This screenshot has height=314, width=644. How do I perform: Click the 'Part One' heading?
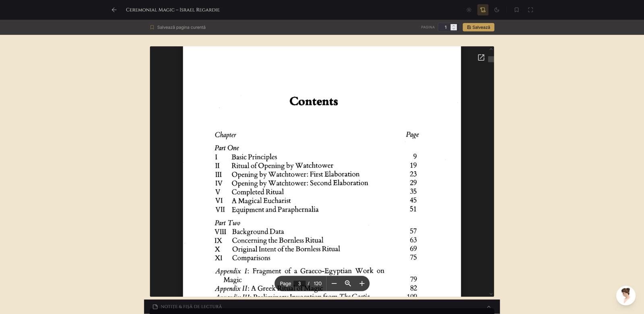tap(227, 148)
